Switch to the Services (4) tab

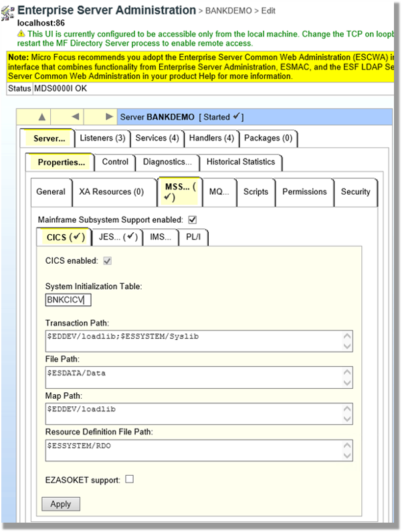157,138
